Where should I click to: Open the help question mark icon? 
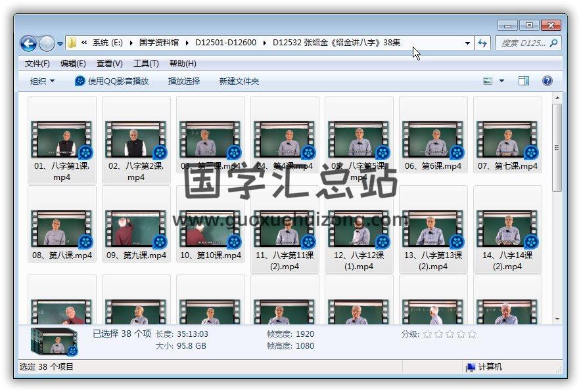547,81
